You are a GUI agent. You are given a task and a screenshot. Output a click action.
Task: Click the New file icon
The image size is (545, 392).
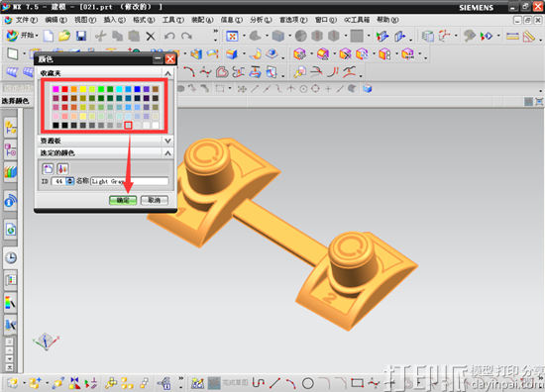click(49, 36)
